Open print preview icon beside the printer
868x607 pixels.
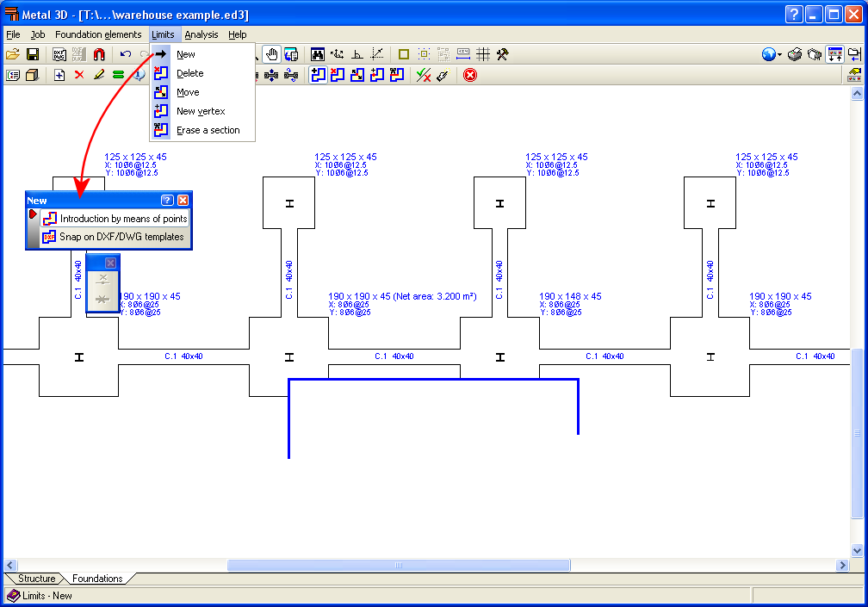(x=815, y=54)
